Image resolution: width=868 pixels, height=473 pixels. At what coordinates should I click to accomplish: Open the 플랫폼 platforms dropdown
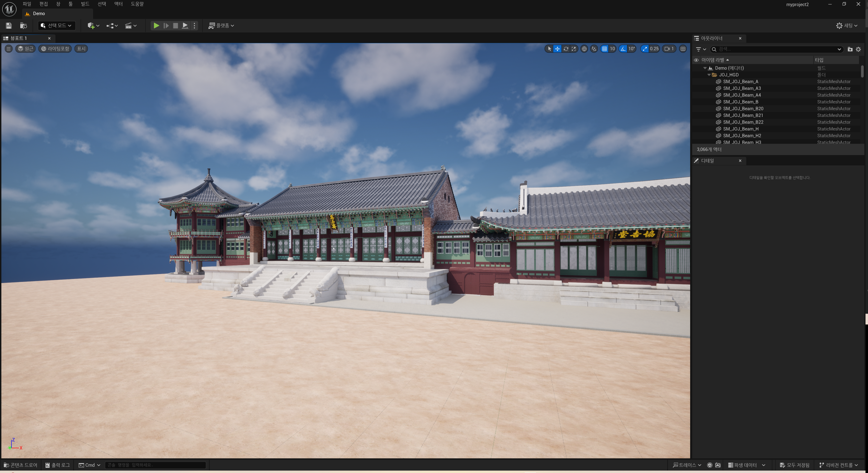pos(221,26)
